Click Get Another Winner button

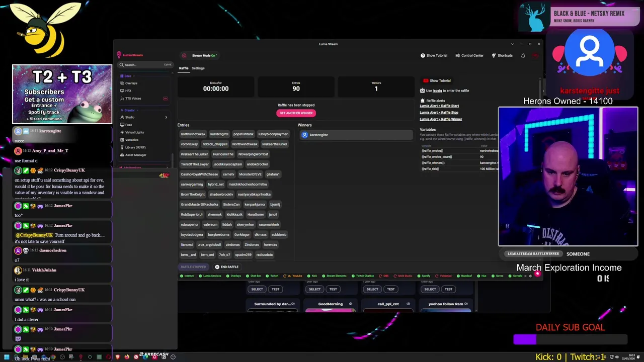click(296, 113)
